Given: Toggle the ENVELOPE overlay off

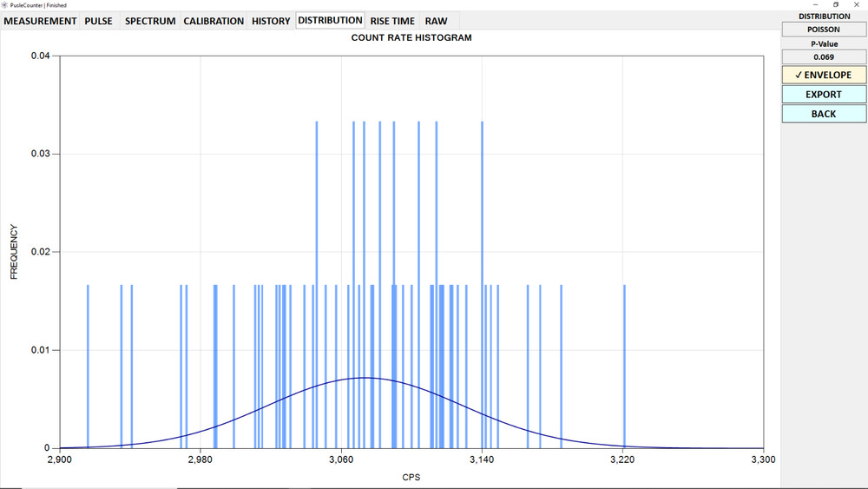Looking at the screenshot, I should pyautogui.click(x=824, y=75).
